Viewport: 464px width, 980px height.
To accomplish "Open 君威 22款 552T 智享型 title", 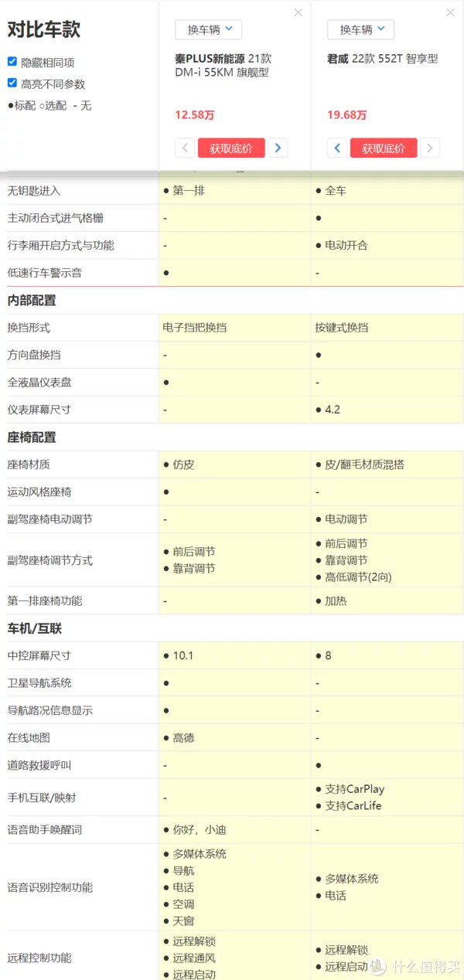I will [x=383, y=59].
